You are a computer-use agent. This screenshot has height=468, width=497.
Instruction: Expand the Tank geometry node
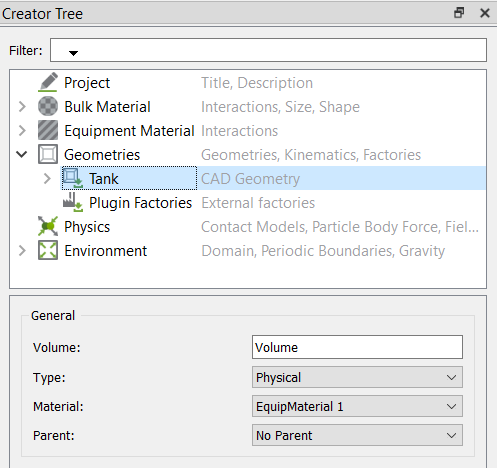click(47, 179)
